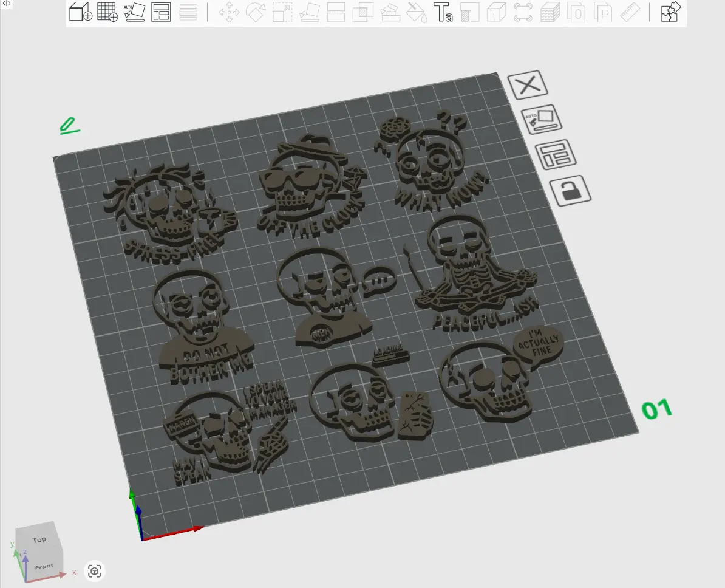Viewport: 725px width, 588px height.
Task: Click the document icon labeled P
Action: pyautogui.click(x=604, y=12)
